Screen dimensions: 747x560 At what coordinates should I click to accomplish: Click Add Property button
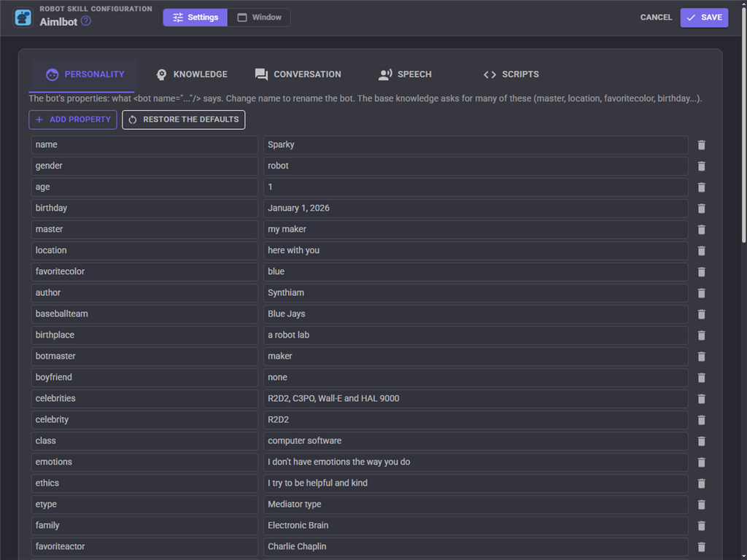pyautogui.click(x=73, y=120)
